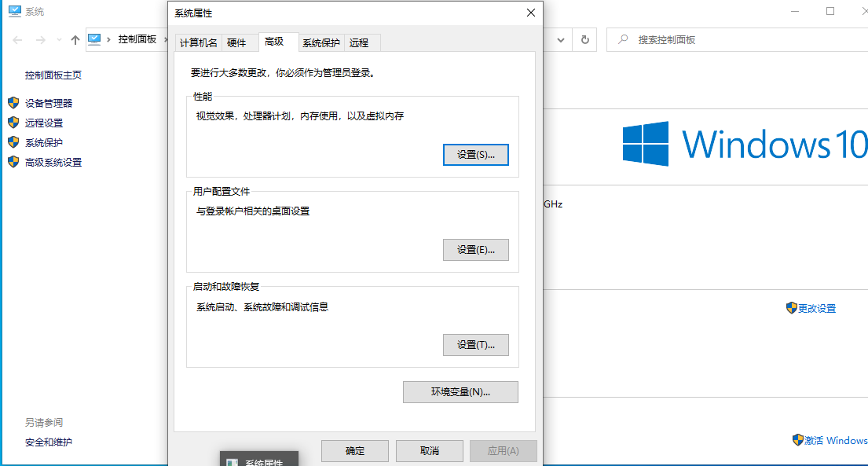
Task: Click 控制面板 breadcrumb in address bar
Action: [x=137, y=39]
